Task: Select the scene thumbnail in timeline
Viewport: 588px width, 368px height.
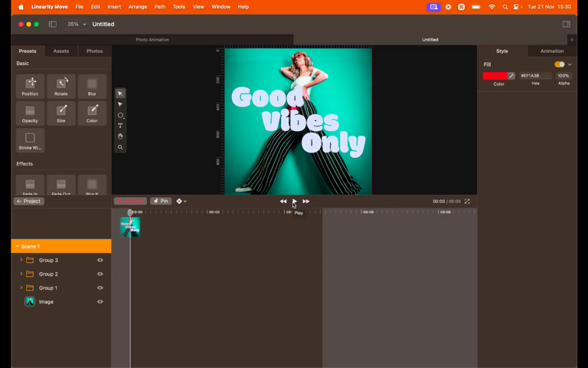Action: pos(130,227)
